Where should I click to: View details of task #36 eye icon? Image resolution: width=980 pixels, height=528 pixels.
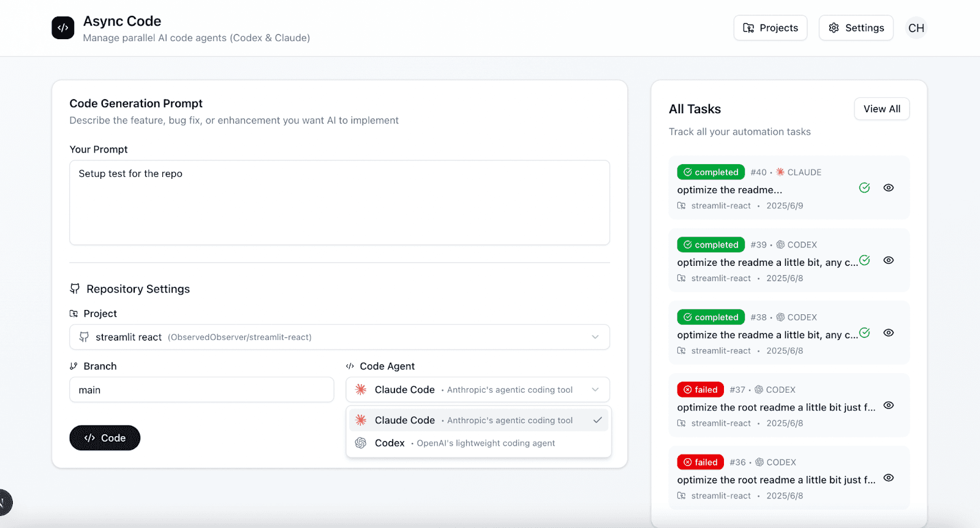pyautogui.click(x=889, y=478)
